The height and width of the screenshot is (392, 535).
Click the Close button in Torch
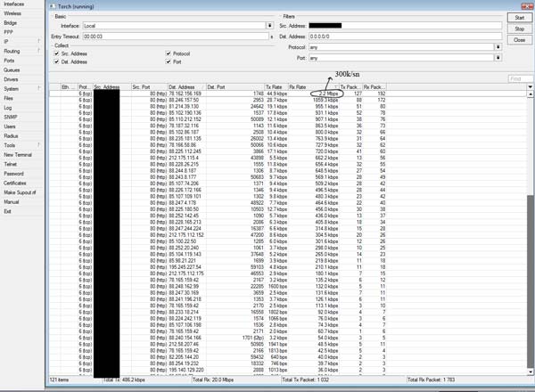[x=519, y=40]
